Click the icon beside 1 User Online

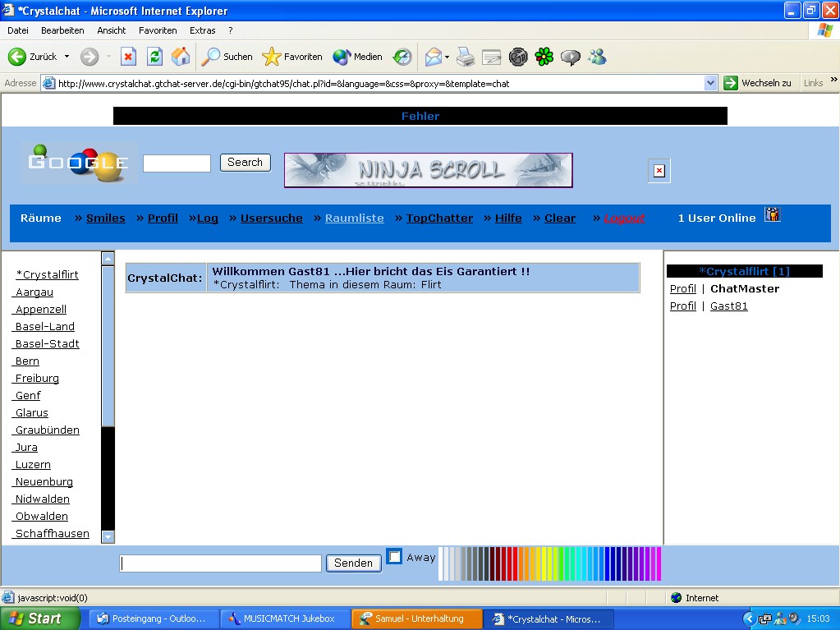[x=772, y=215]
